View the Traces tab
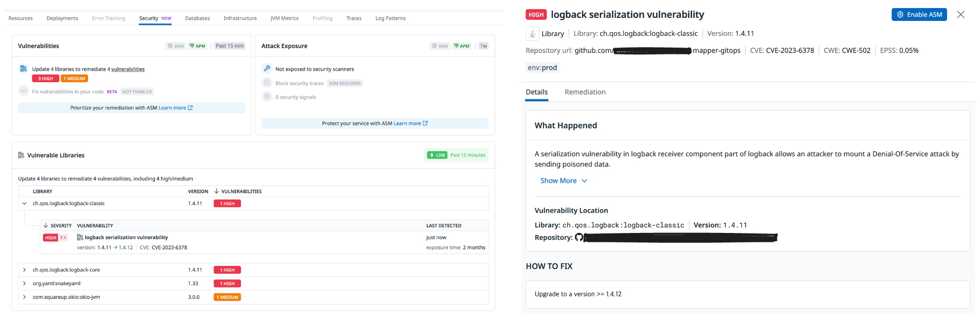 click(x=354, y=18)
